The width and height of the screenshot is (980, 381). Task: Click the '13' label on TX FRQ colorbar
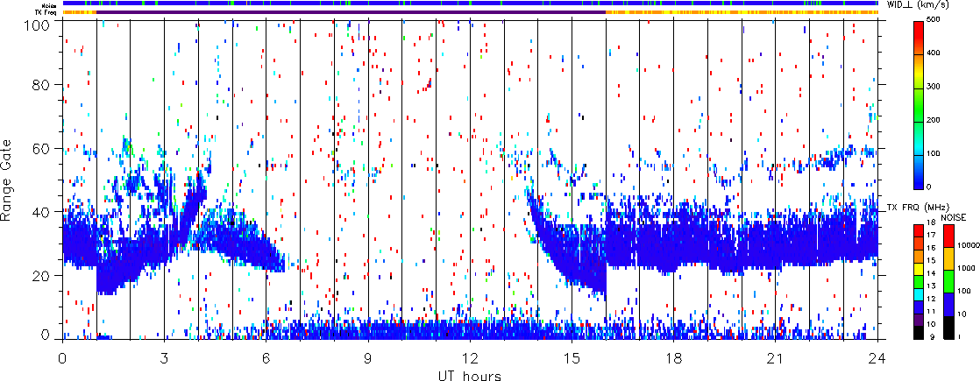click(x=931, y=286)
